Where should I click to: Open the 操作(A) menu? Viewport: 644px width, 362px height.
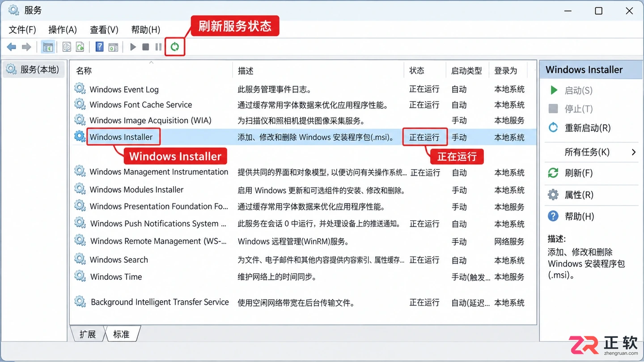click(x=63, y=30)
